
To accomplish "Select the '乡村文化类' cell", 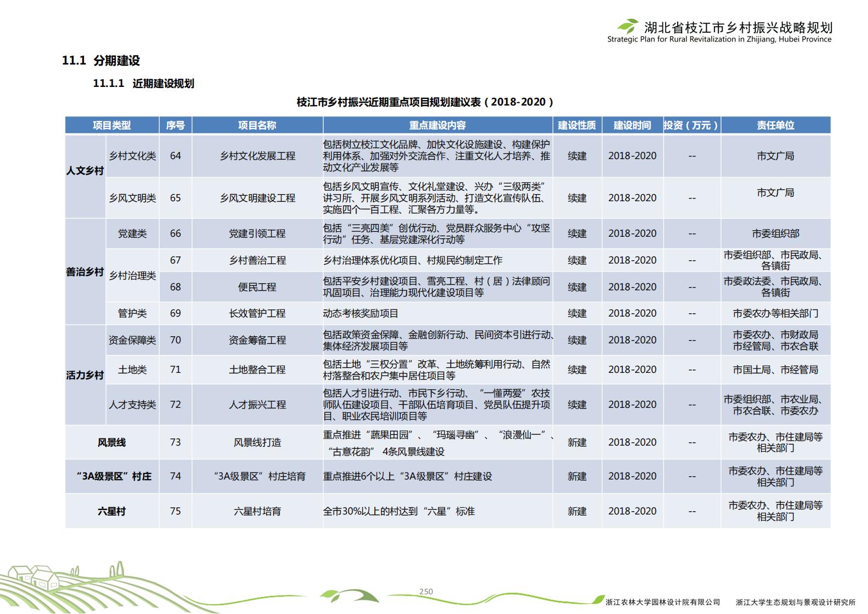I will [x=132, y=156].
